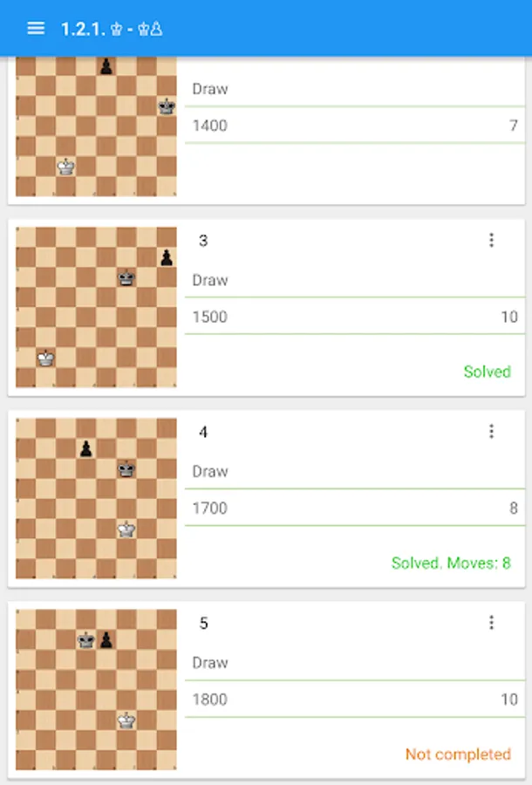Open options menu for puzzle 3
The height and width of the screenshot is (785, 532).
492,241
